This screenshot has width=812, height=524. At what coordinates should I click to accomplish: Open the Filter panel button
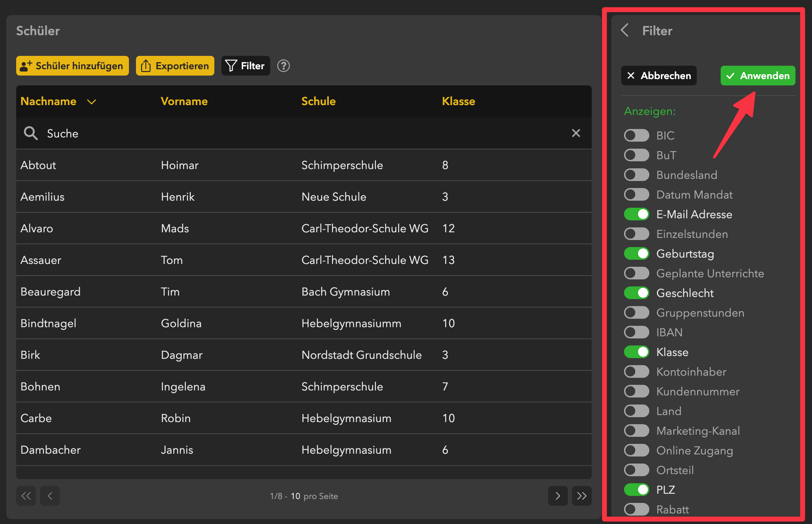click(245, 66)
